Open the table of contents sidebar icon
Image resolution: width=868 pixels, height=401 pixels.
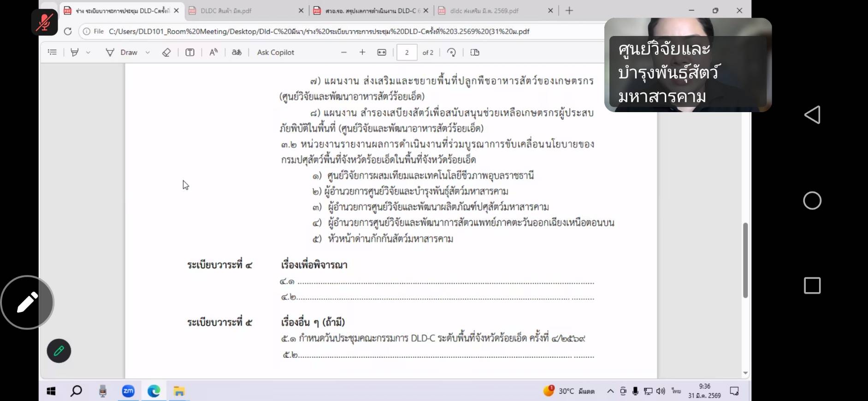(53, 53)
